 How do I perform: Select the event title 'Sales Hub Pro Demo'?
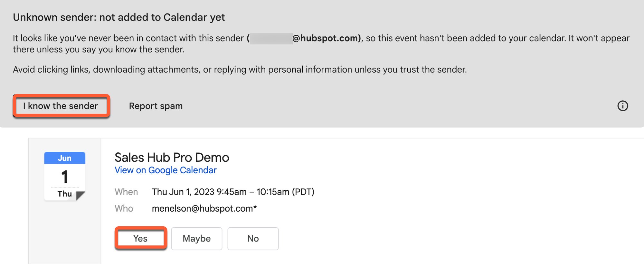[172, 157]
